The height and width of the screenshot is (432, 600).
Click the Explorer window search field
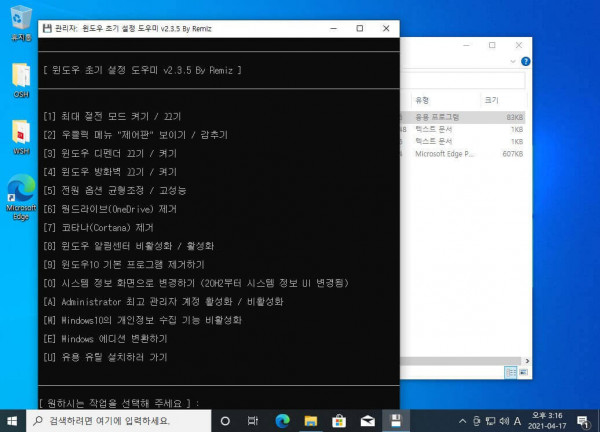pos(463,81)
